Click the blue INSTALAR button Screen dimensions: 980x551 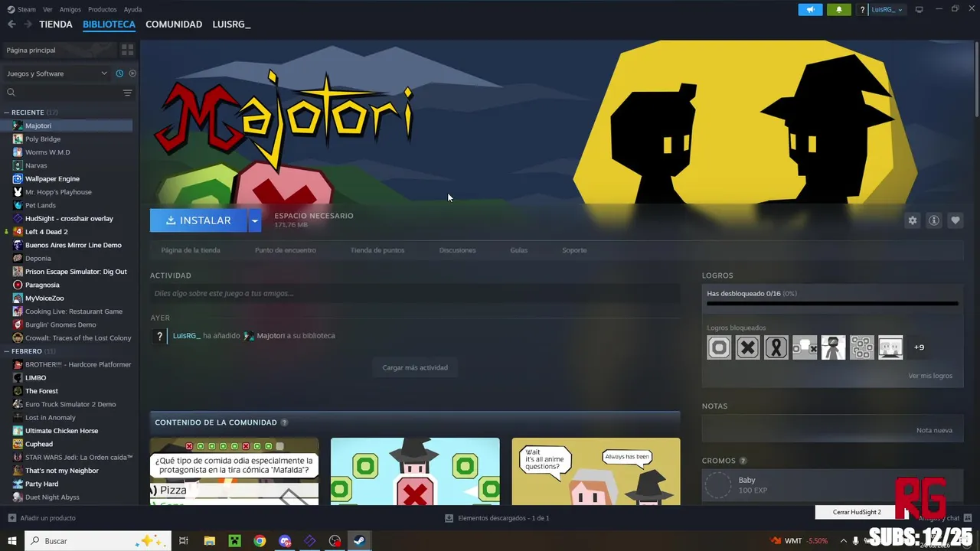coord(198,220)
